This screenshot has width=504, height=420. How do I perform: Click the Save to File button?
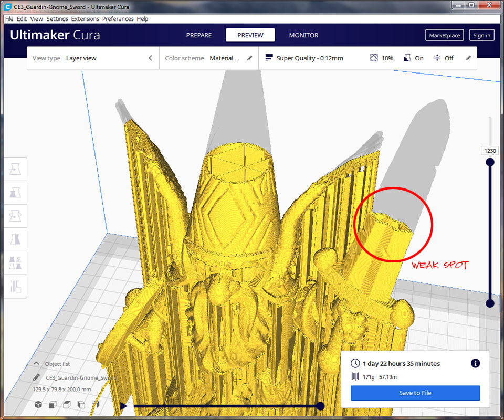click(x=415, y=393)
